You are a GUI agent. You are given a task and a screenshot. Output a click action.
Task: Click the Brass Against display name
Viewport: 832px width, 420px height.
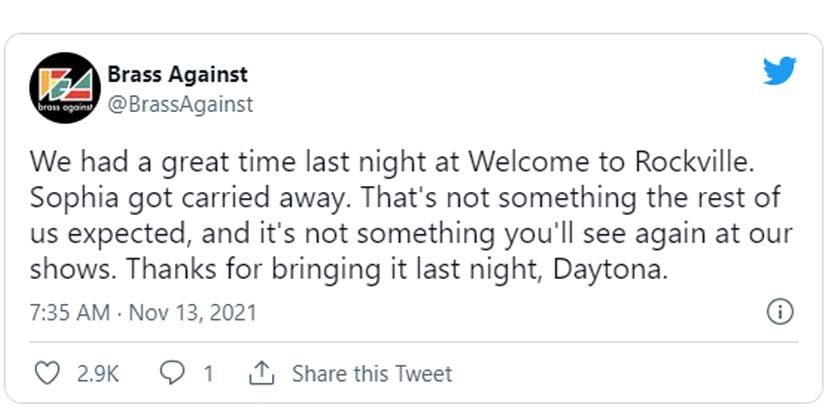point(178,74)
